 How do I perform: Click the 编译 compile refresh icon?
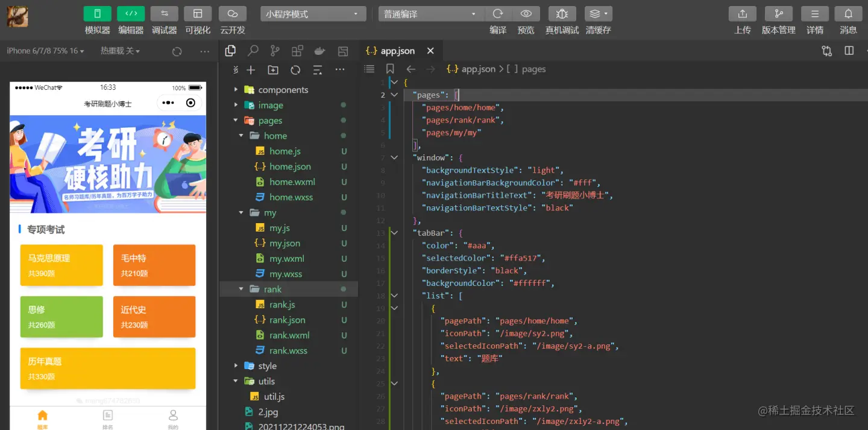498,13
